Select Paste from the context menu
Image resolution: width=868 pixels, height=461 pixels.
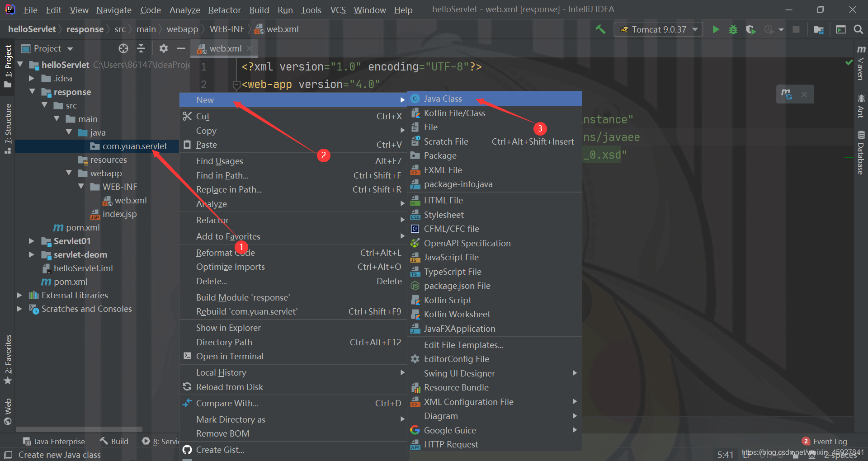(x=293, y=145)
